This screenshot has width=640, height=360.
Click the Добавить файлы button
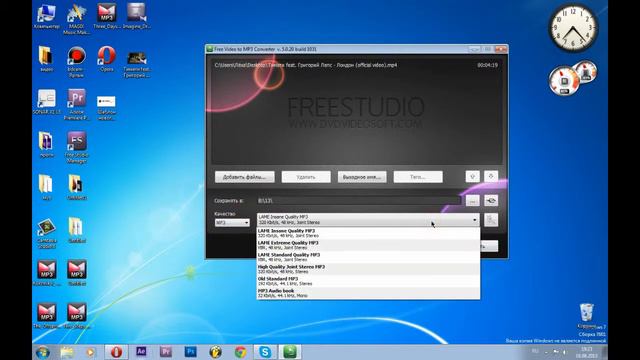click(244, 177)
